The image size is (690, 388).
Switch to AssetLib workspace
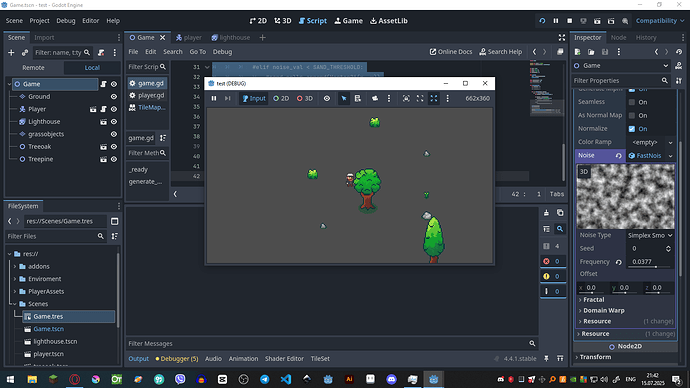[x=389, y=21]
